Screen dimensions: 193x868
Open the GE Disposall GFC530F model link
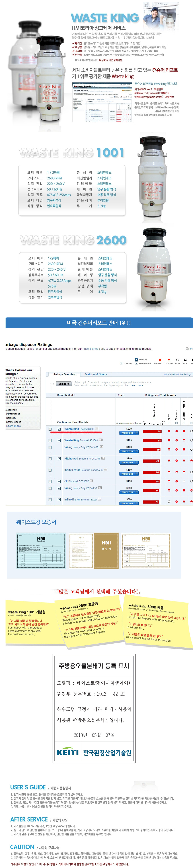[x=77, y=481]
